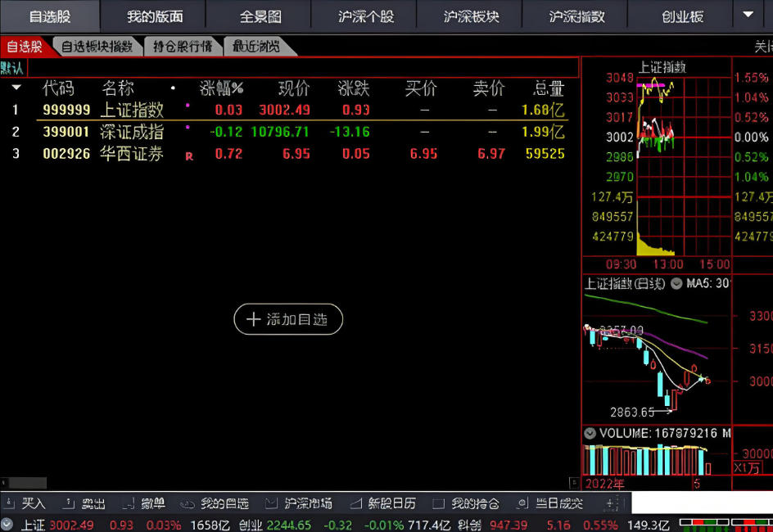Viewport: 773px width, 532px height.
Task: Sort the list by 涨幅% column
Action: point(221,88)
